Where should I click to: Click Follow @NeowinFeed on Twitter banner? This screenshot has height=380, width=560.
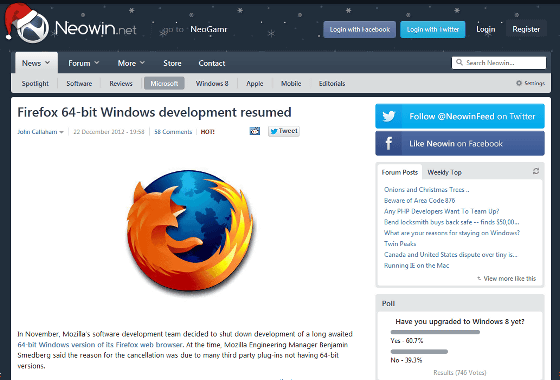(x=460, y=116)
